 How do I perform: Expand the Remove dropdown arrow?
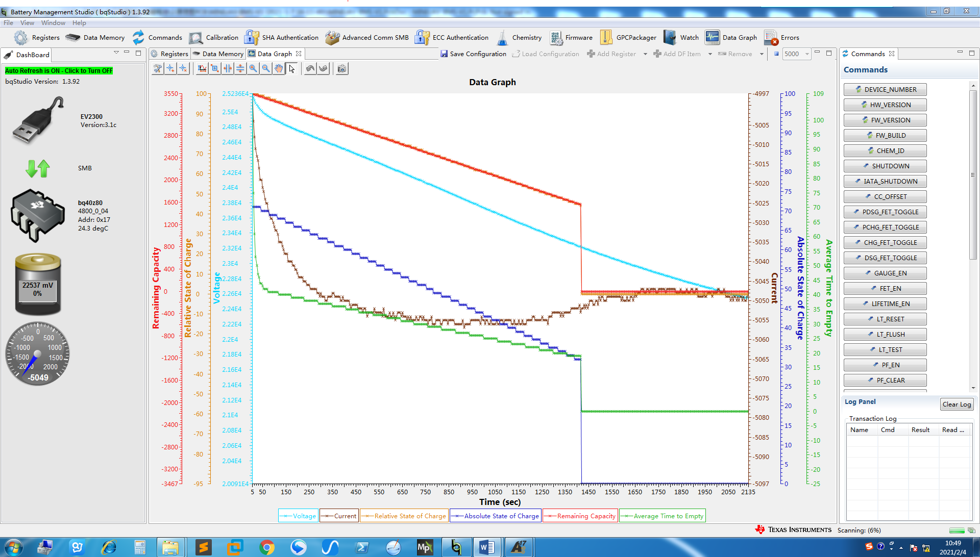tap(762, 54)
